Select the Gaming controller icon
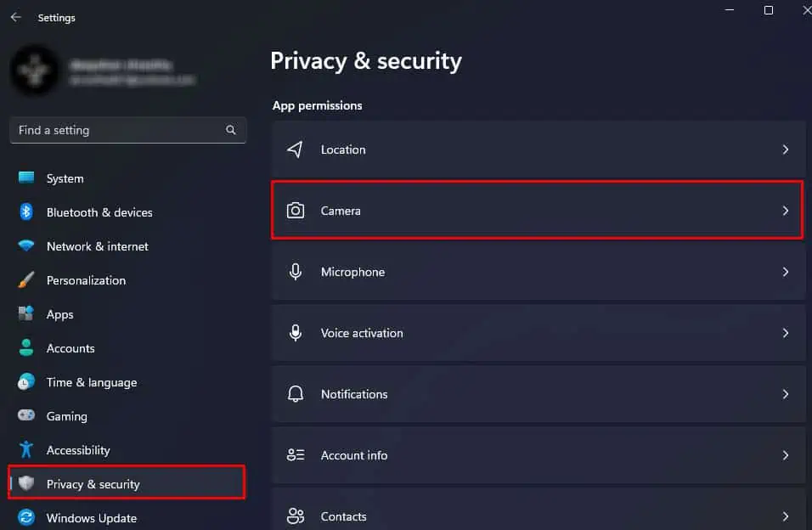This screenshot has height=530, width=812. click(x=25, y=416)
